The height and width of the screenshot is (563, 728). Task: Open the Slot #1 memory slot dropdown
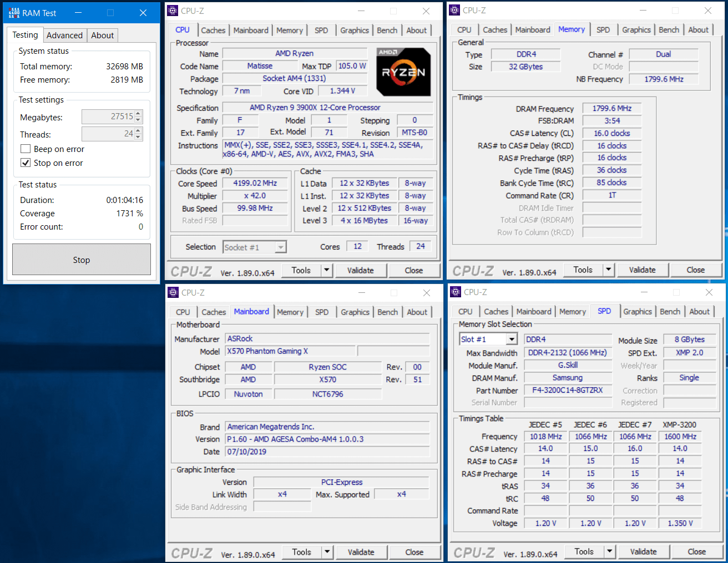[512, 339]
